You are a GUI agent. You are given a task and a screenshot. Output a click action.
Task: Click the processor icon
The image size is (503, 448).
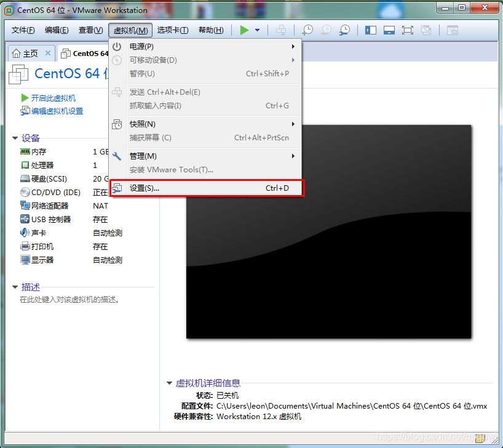pyautogui.click(x=25, y=165)
